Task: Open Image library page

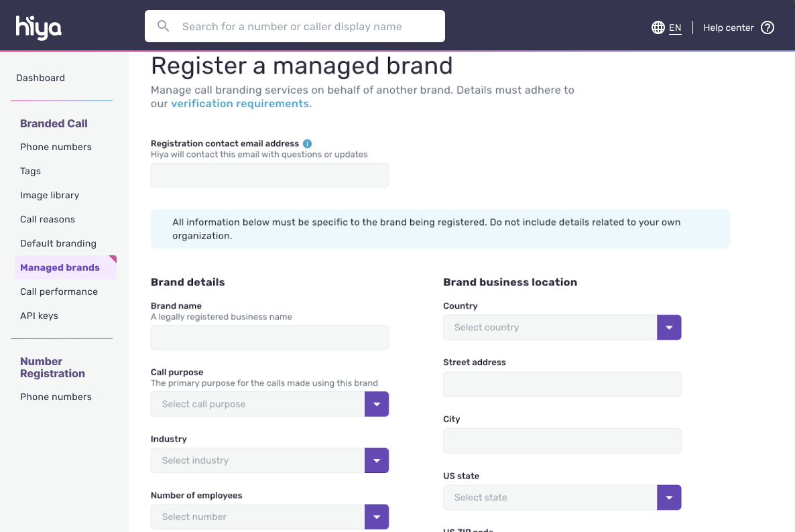Action: pyautogui.click(x=50, y=195)
